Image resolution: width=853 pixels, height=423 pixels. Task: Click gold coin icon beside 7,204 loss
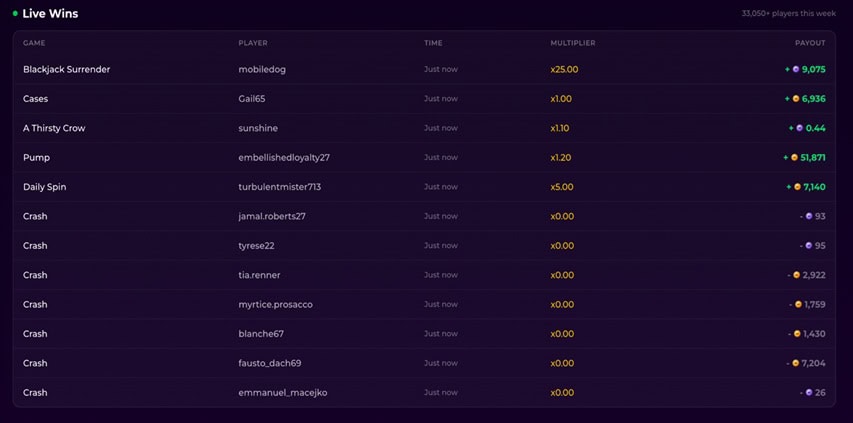point(795,363)
